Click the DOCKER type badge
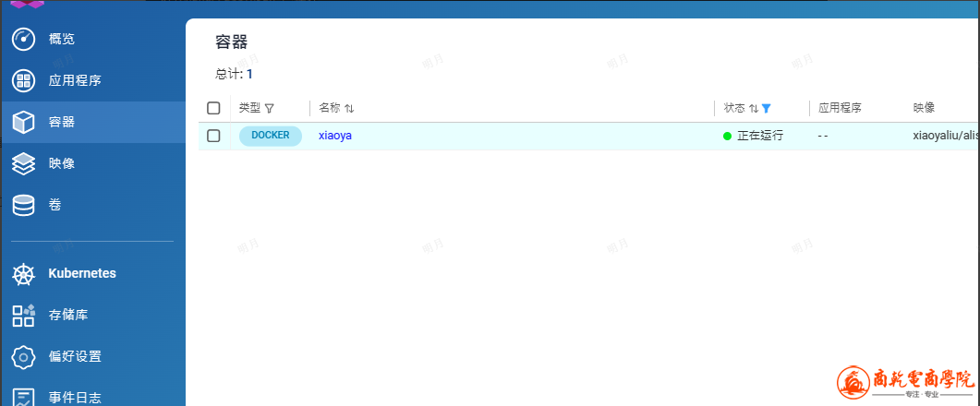 (271, 136)
